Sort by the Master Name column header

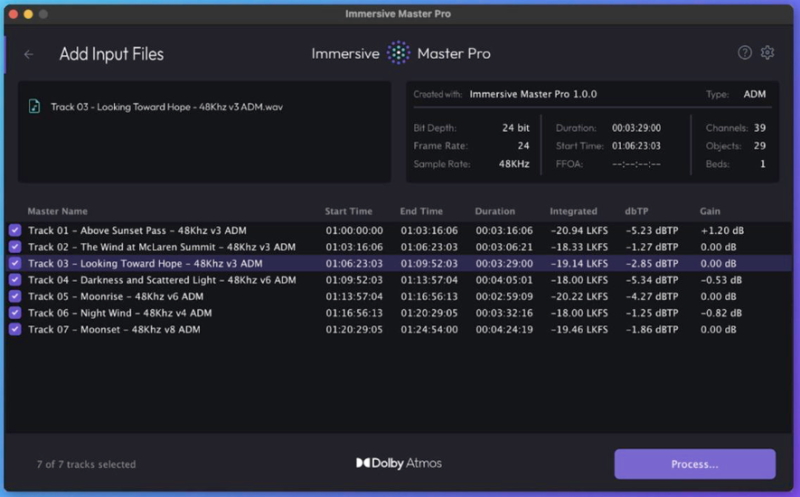[57, 211]
